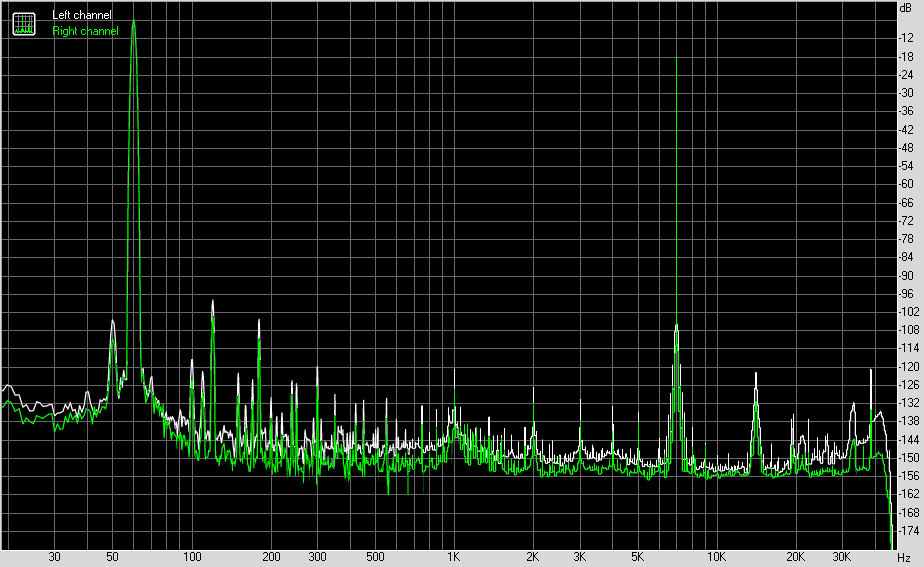This screenshot has height=567, width=924.
Task: Click the -18 dB axis value
Action: point(906,57)
